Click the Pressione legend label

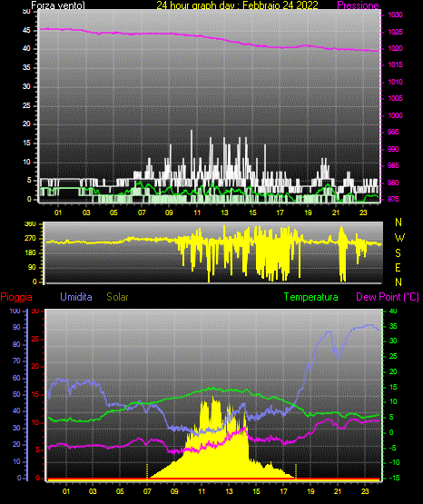[358, 5]
